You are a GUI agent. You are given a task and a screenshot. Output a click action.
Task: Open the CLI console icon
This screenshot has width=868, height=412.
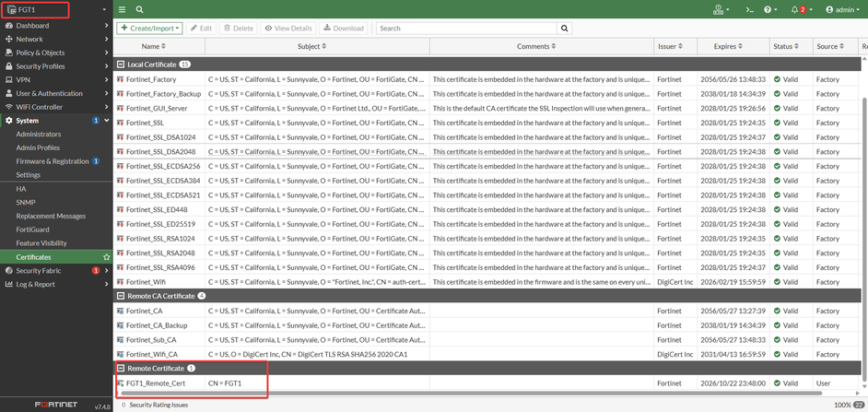point(749,9)
